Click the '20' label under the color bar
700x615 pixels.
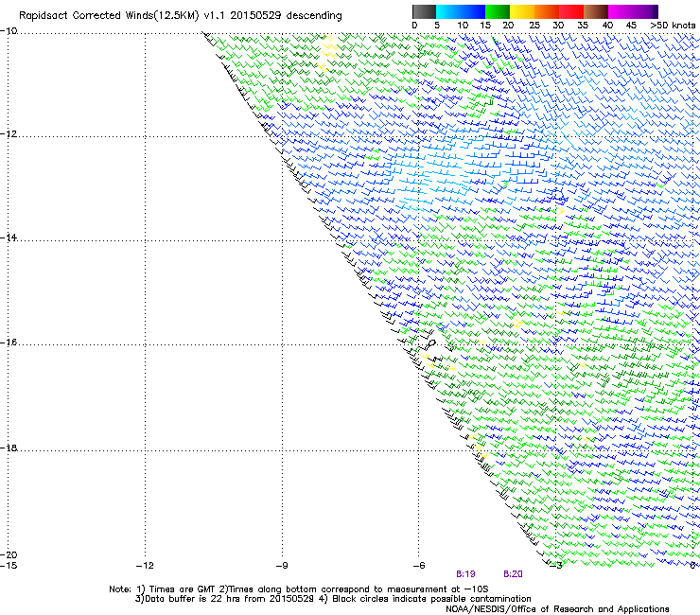coord(508,26)
